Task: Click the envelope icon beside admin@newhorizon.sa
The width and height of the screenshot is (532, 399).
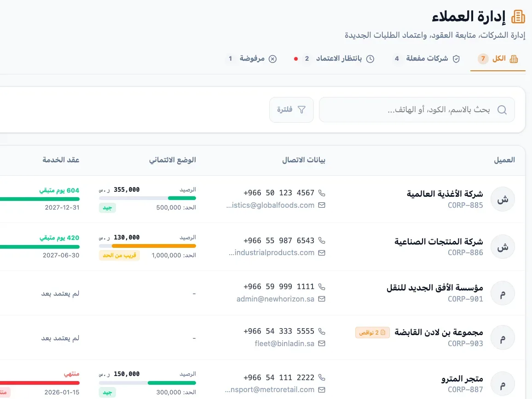Action: pyautogui.click(x=322, y=299)
